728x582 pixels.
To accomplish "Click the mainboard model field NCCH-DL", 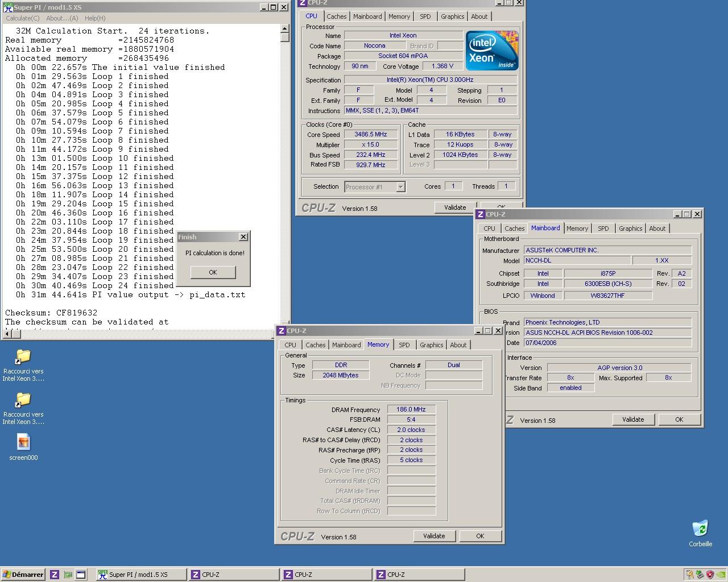I will tap(577, 260).
